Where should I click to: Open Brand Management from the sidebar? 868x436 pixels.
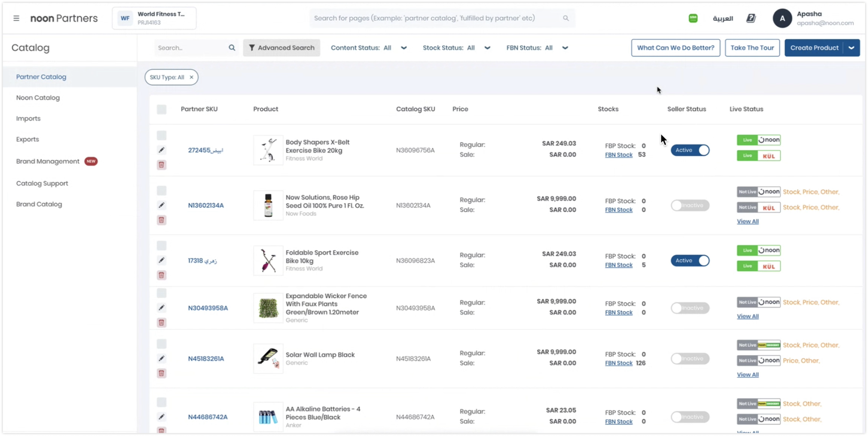(x=47, y=161)
